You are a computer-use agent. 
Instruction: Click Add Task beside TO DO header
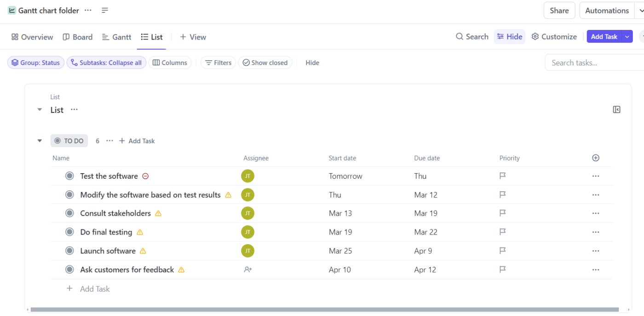click(137, 141)
